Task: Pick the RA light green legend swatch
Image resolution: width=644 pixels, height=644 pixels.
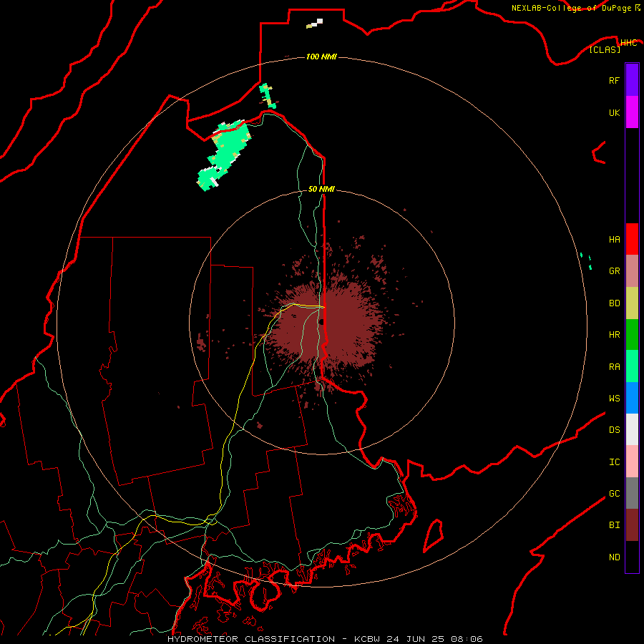Action: pyautogui.click(x=632, y=366)
